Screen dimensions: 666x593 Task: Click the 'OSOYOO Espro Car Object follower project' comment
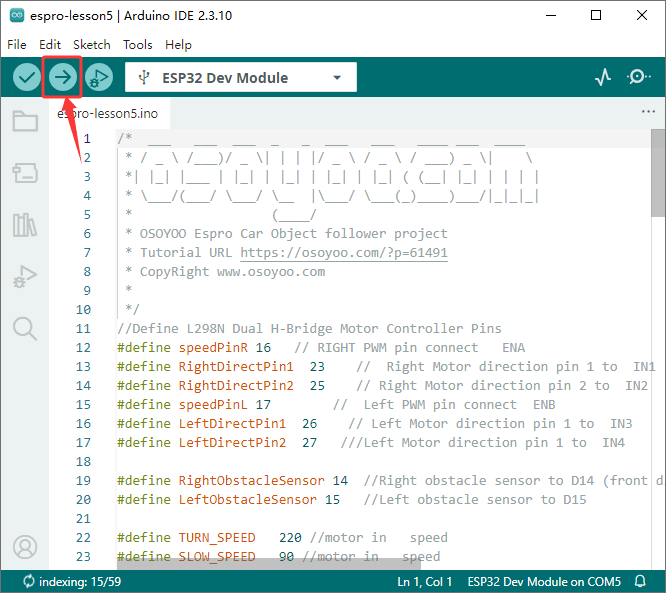click(293, 234)
